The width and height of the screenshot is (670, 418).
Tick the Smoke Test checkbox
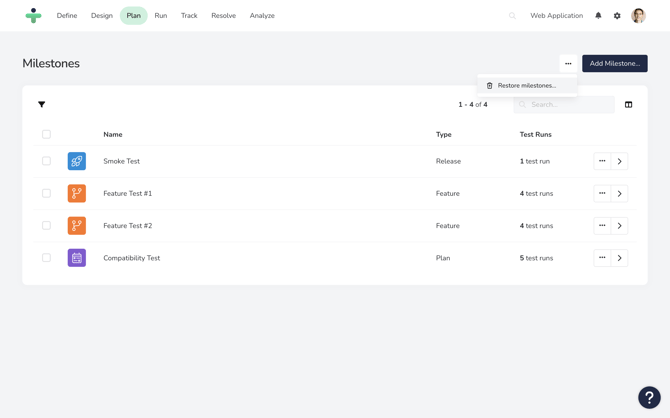click(46, 161)
